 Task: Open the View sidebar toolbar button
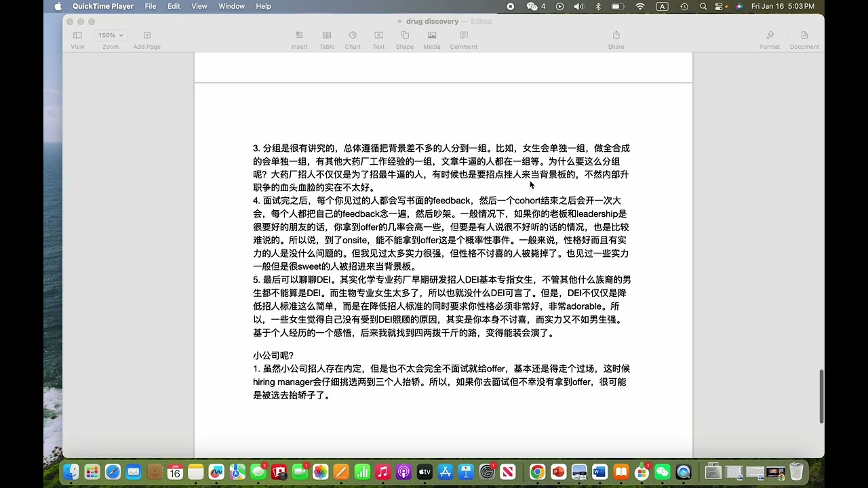point(77,39)
